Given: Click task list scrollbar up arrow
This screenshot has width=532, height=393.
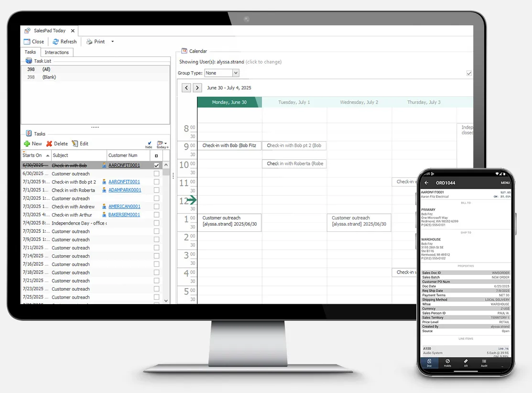Looking at the screenshot, I should pyautogui.click(x=166, y=165).
